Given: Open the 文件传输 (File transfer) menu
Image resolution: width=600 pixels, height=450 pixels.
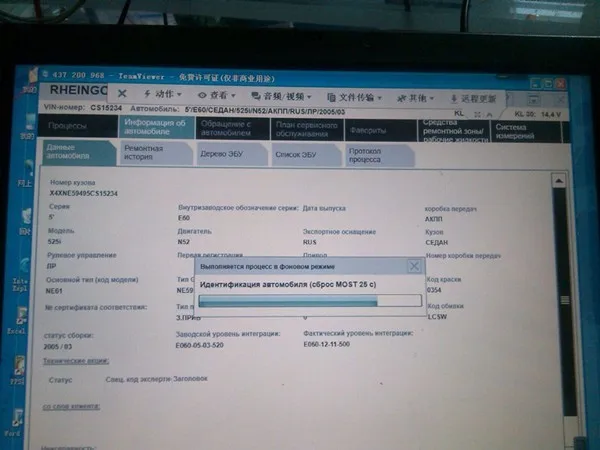Looking at the screenshot, I should [x=355, y=98].
